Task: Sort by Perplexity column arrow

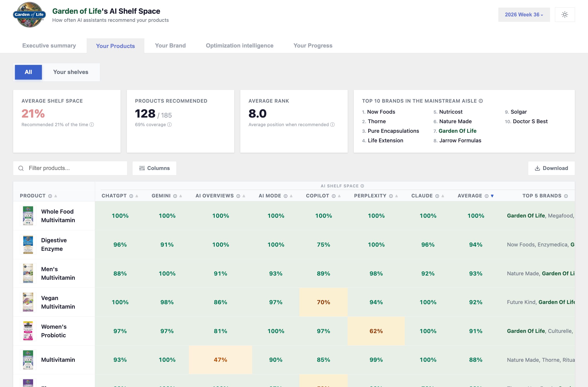Action: (x=396, y=196)
